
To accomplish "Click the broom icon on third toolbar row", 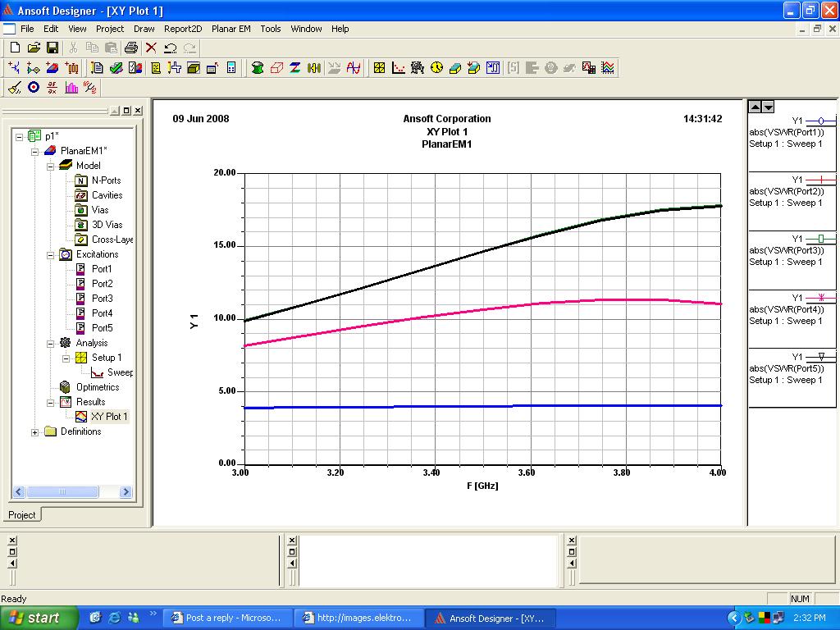I will (14, 88).
